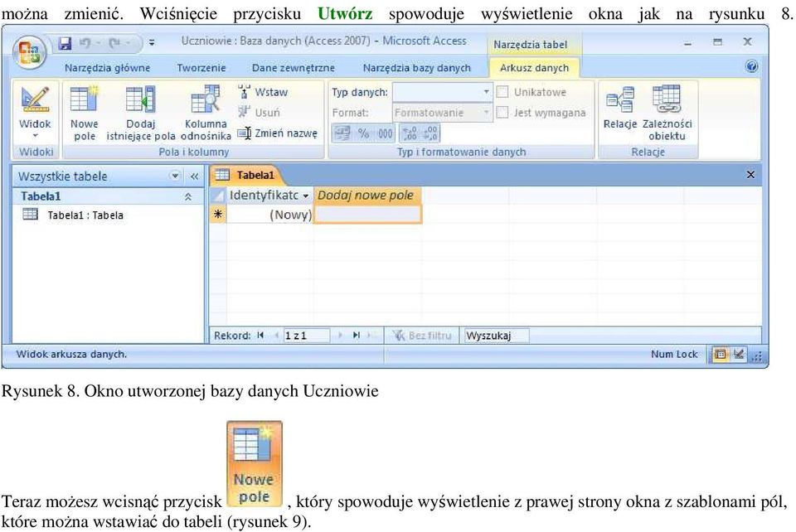Expand the Widok dropdown arrow

36,136
